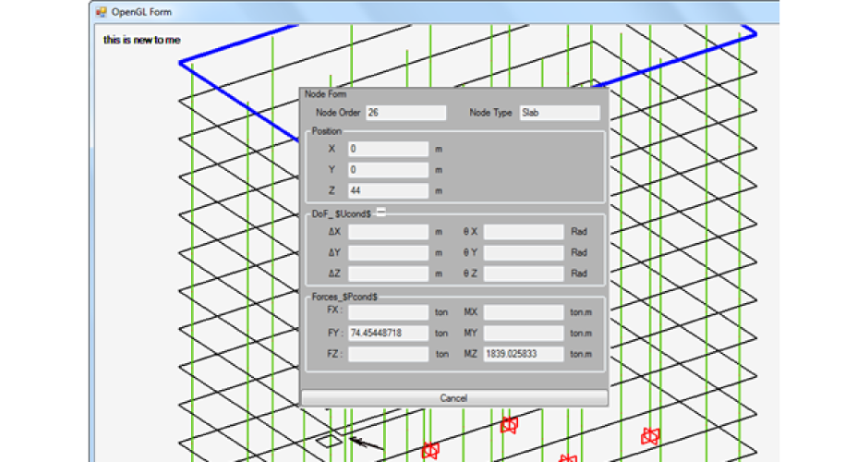Screen dimensions: 868x462
Task: Click the OpenGL Form title bar text
Action: tap(141, 12)
